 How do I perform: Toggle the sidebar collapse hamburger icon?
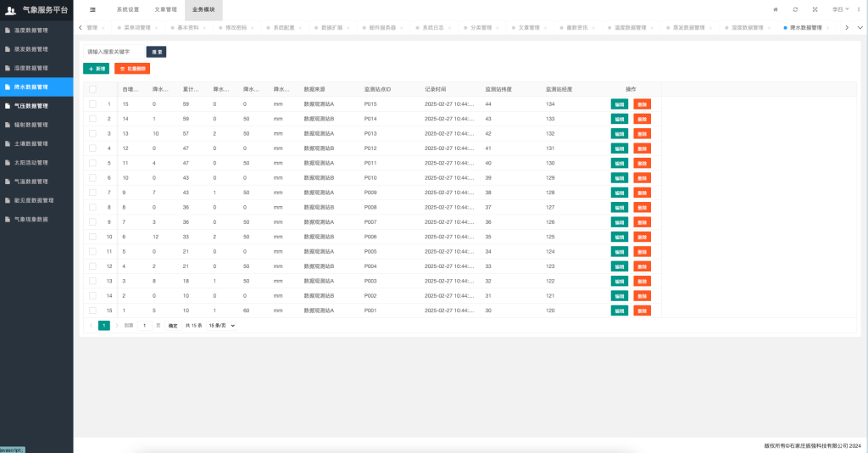pyautogui.click(x=92, y=9)
